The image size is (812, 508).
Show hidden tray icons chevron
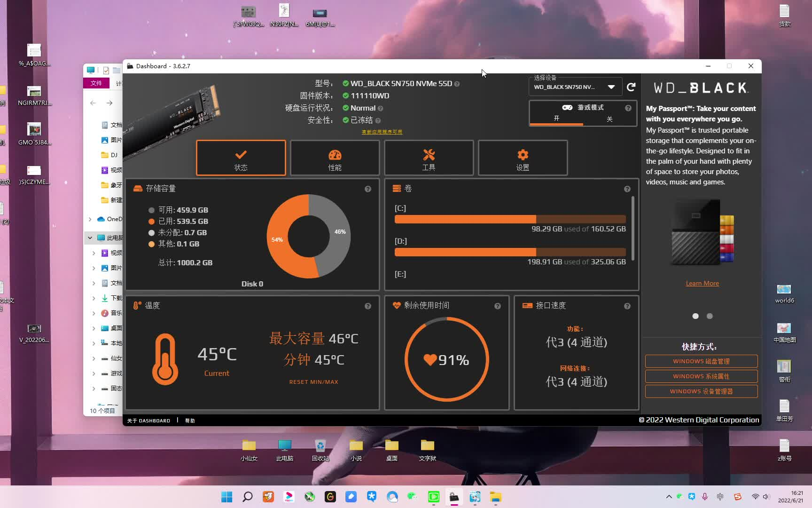[669, 497]
